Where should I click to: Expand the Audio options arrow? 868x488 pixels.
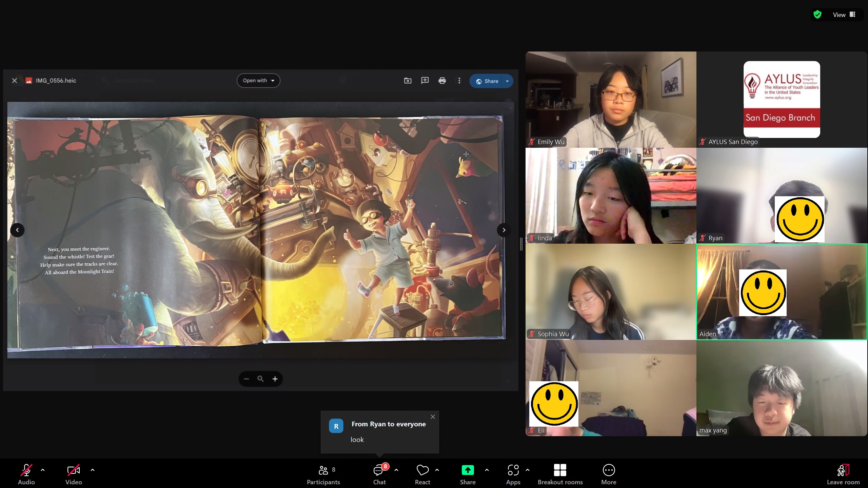coord(43,470)
